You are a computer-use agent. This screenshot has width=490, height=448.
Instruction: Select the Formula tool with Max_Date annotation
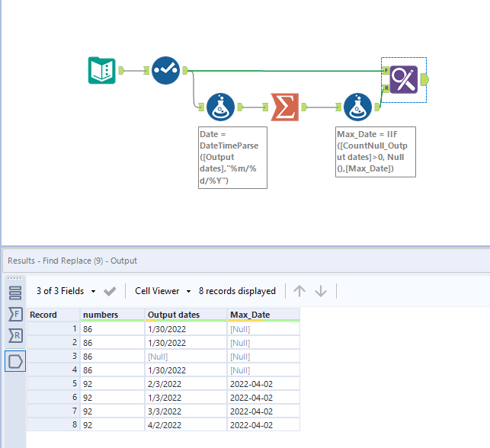358,107
